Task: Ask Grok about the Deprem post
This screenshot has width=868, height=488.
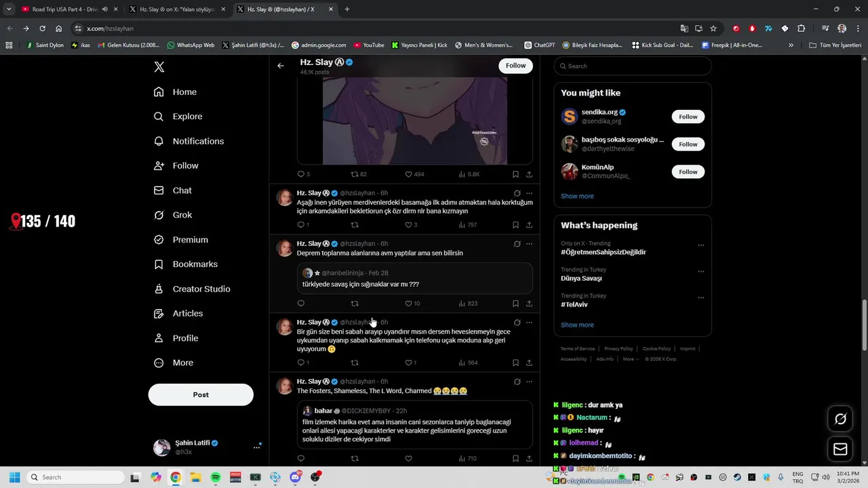Action: (x=517, y=244)
